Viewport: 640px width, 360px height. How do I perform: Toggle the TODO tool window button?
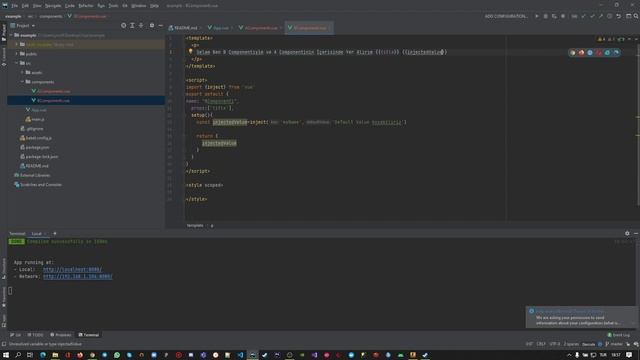(x=36, y=335)
